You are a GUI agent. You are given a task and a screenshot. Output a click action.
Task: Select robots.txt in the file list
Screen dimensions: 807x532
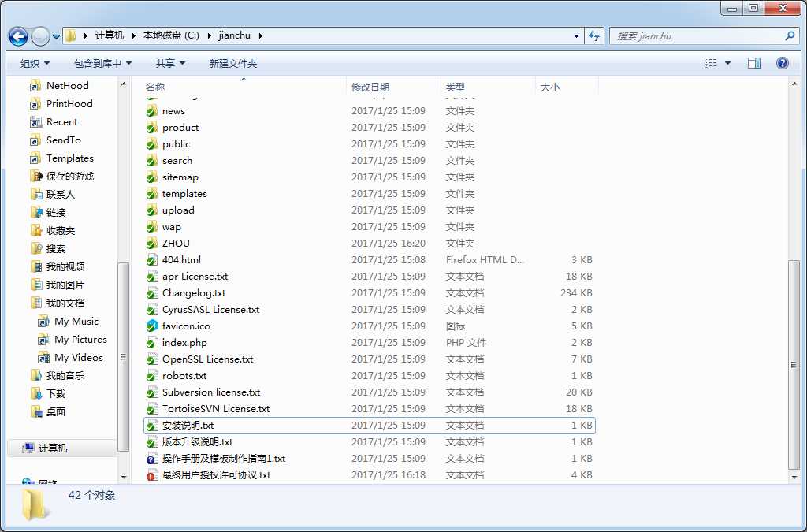[184, 376]
